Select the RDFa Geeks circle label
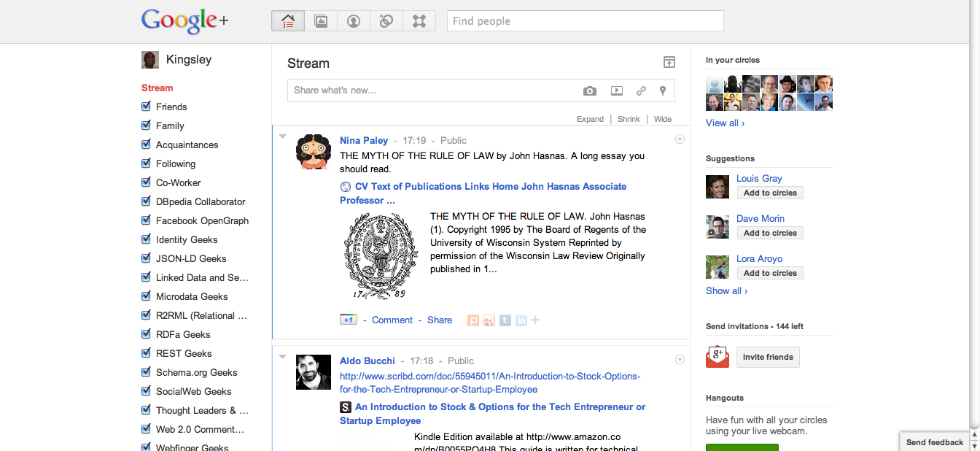 (x=183, y=334)
